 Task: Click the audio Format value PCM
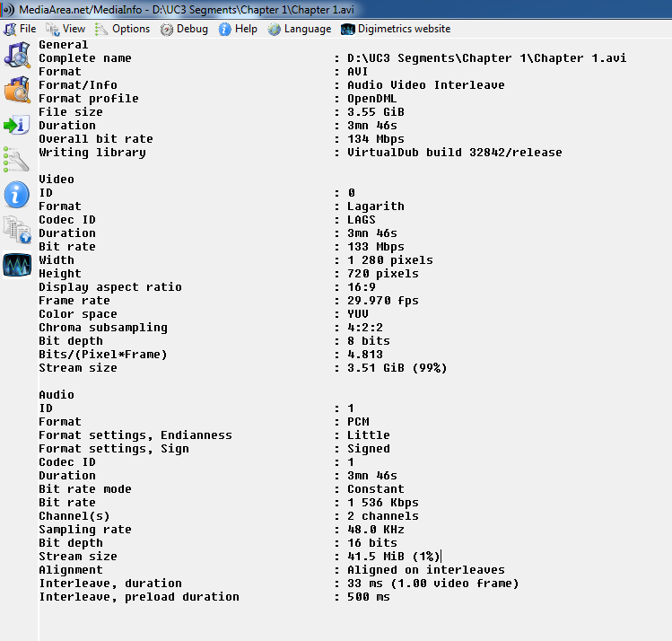coord(358,421)
